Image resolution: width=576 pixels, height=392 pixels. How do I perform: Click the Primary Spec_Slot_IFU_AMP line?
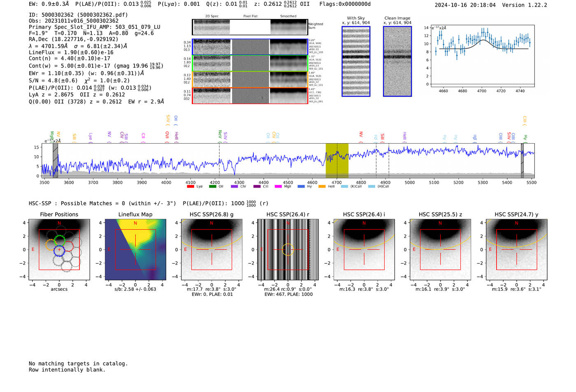(x=95, y=27)
